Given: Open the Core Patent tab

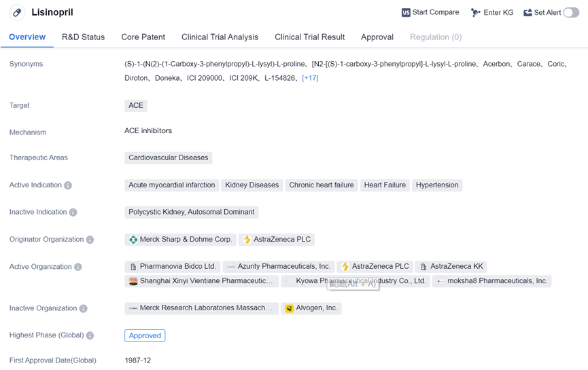Looking at the screenshot, I should (x=143, y=37).
